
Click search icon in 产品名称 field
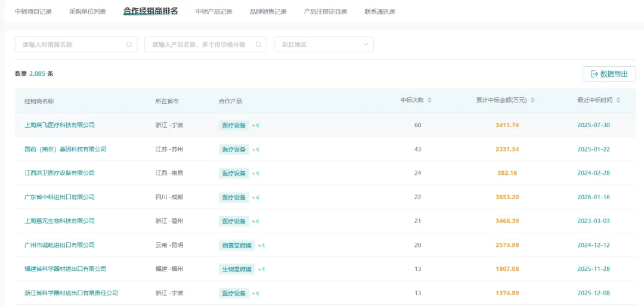259,44
